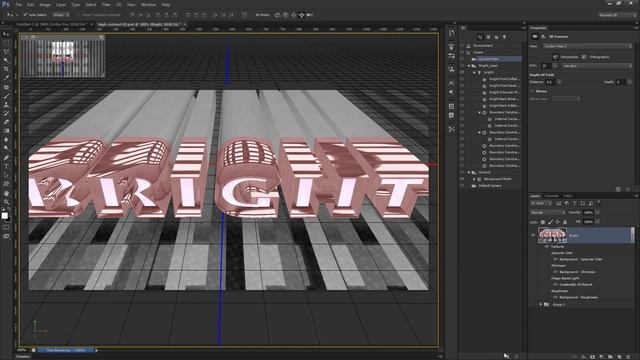The height and width of the screenshot is (360, 640).
Task: Hide Background - Shininess texture
Action: (x=555, y=272)
